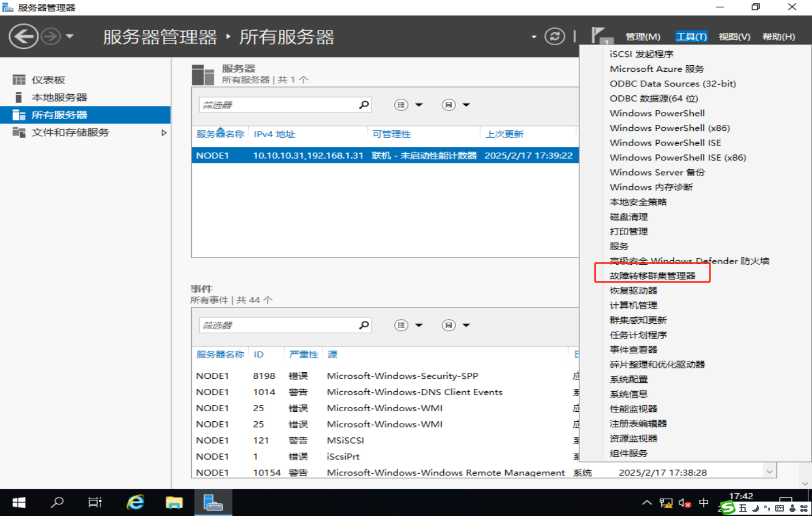Refresh Server Manager with the refresh icon
Screen dimensions: 812x516
pyautogui.click(x=554, y=37)
